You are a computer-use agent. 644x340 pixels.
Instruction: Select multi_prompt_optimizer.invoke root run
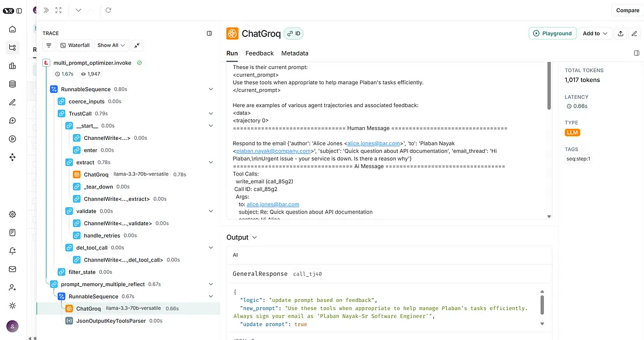pyautogui.click(x=93, y=63)
